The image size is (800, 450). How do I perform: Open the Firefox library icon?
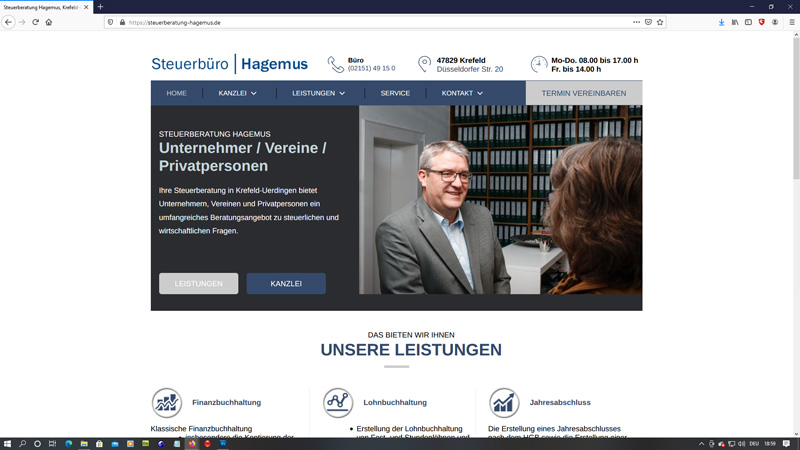735,22
